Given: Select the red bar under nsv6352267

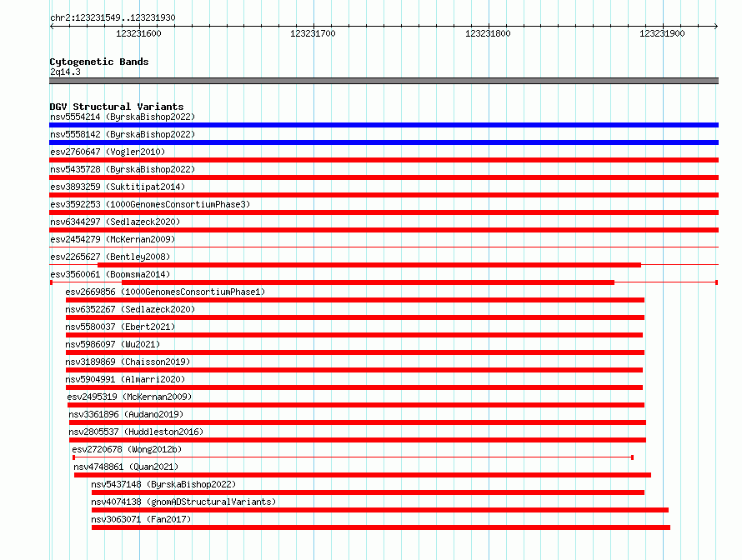Looking at the screenshot, I should coord(355,317).
